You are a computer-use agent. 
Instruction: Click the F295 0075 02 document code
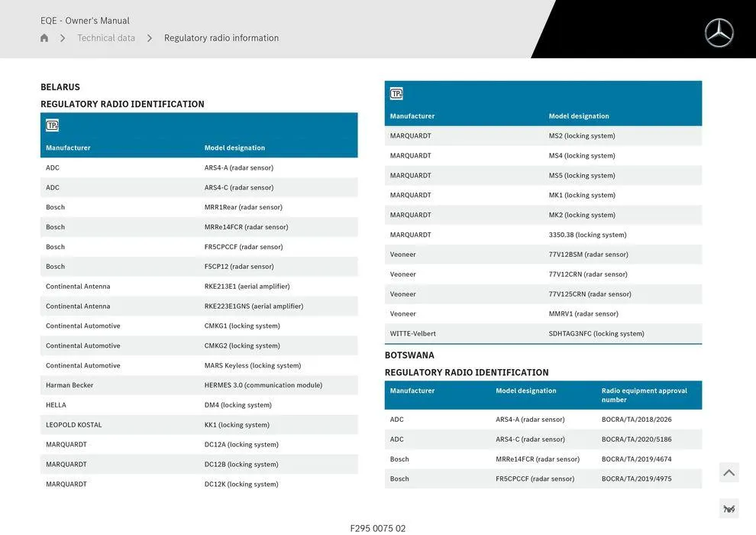pyautogui.click(x=378, y=528)
